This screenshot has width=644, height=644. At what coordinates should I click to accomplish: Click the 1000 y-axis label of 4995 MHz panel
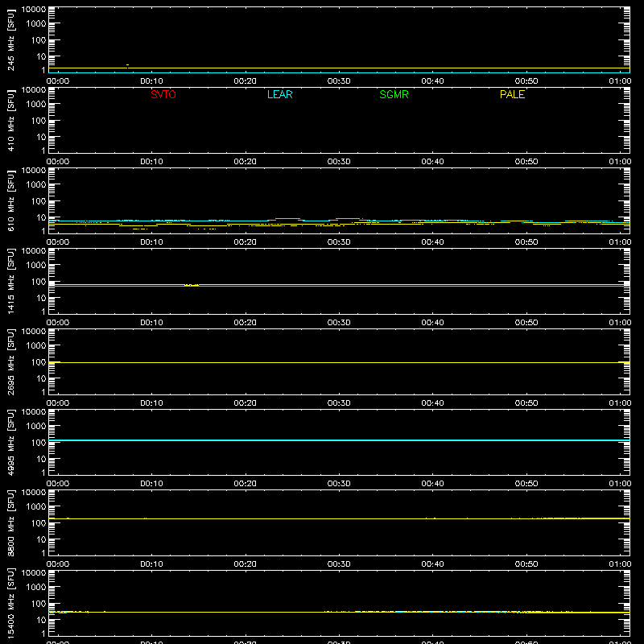pos(36,427)
